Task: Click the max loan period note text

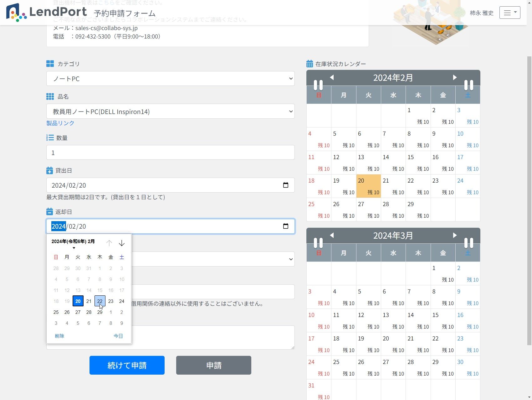Action: (106, 197)
